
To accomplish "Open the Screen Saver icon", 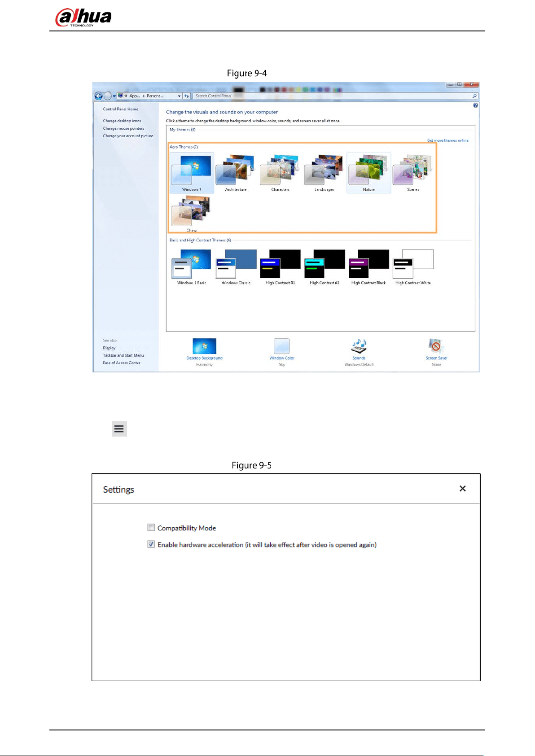I will click(436, 346).
